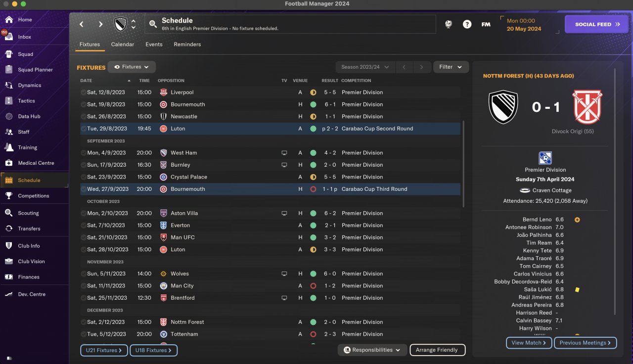Go to the previous season arrow
The height and width of the screenshot is (364, 633).
pyautogui.click(x=404, y=67)
